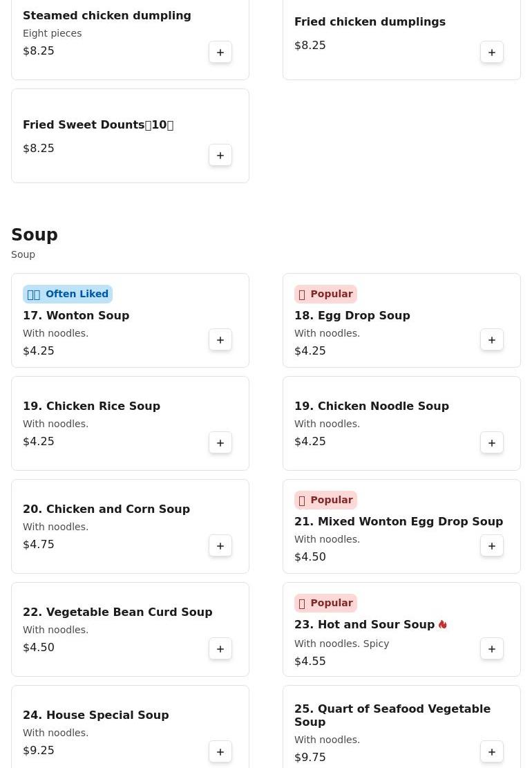Add Steamed chicken dumpling to cart

(220, 53)
